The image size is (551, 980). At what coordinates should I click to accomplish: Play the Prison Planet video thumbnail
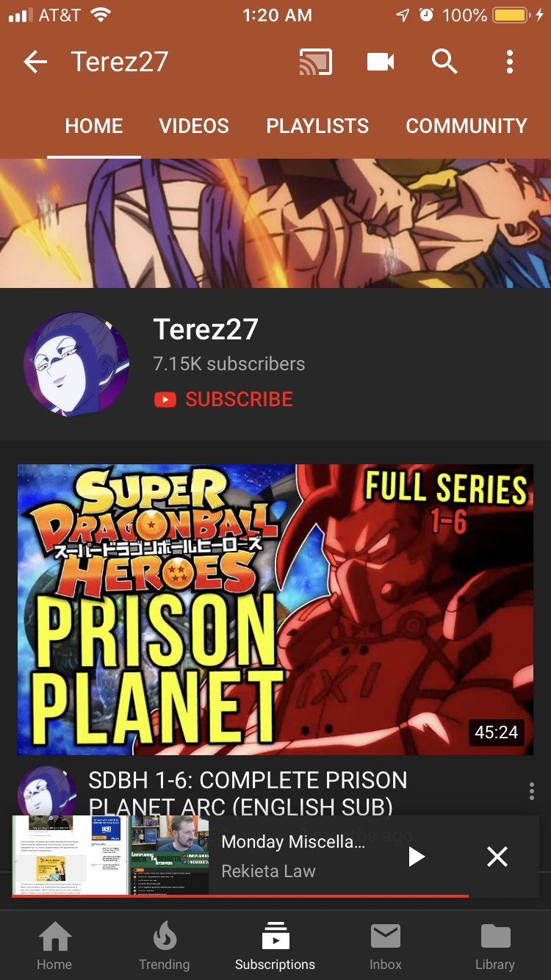[275, 609]
